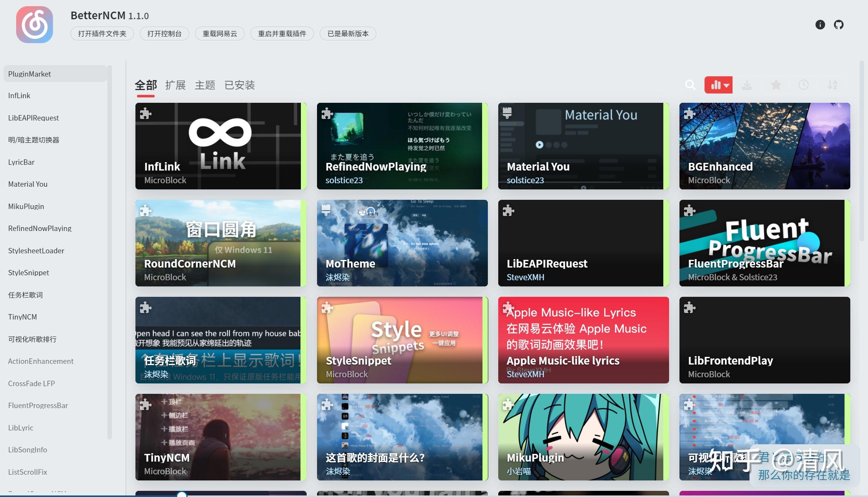Image resolution: width=868 pixels, height=497 pixels.
Task: Switch to the 扩展 tab
Action: coord(175,85)
